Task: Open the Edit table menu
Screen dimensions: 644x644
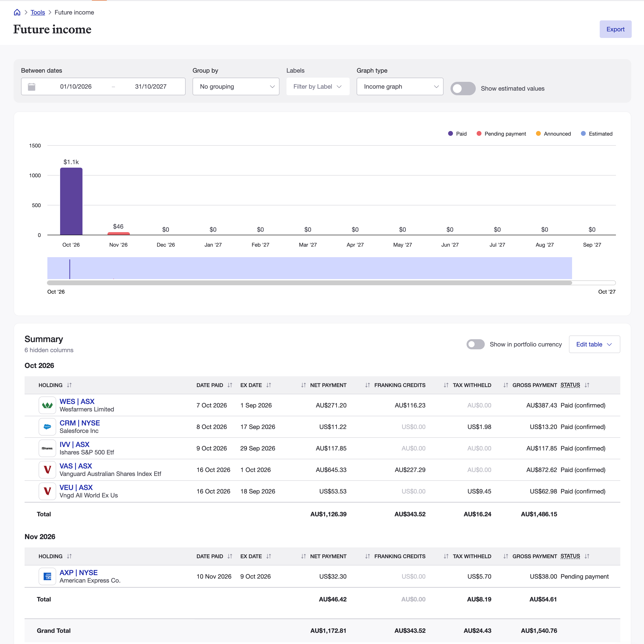Action: (x=594, y=344)
